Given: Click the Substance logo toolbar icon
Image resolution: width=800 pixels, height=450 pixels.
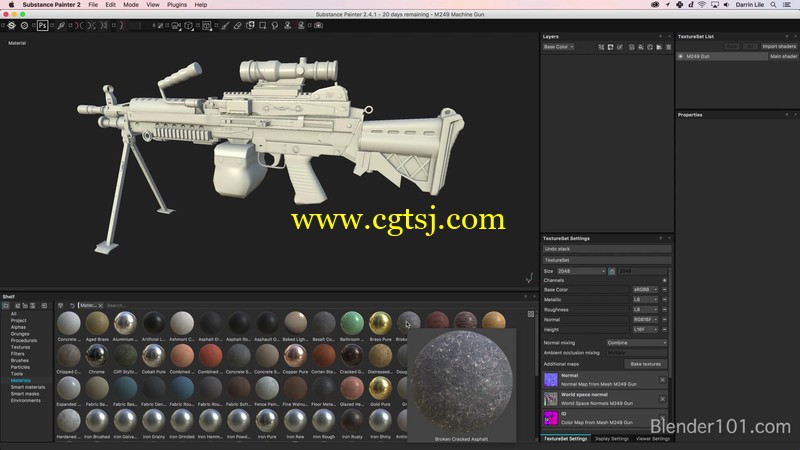Looking at the screenshot, I should tap(12, 26).
